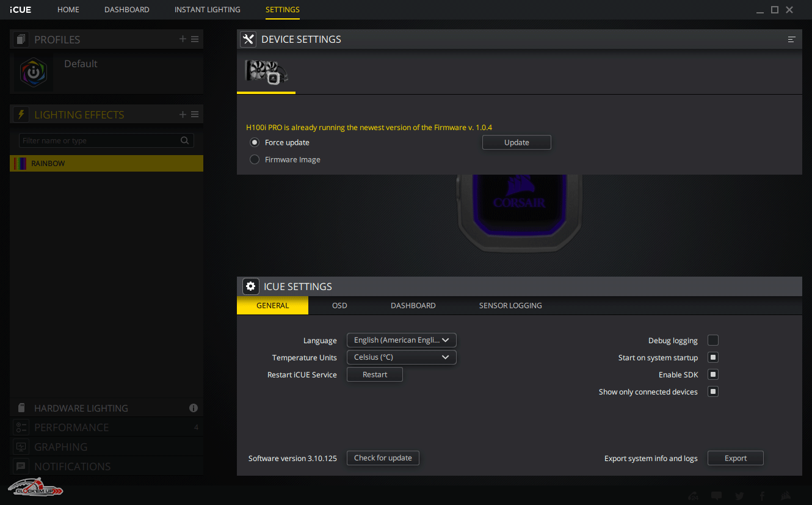812x505 pixels.
Task: Click the Hardware Lighting chip icon
Action: [21, 408]
